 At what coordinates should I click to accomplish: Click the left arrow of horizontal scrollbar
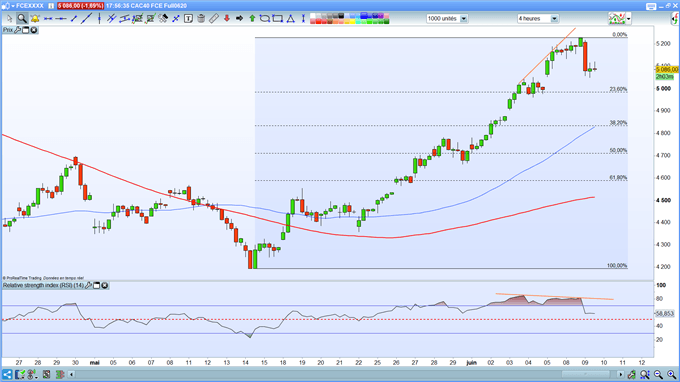click(71, 374)
